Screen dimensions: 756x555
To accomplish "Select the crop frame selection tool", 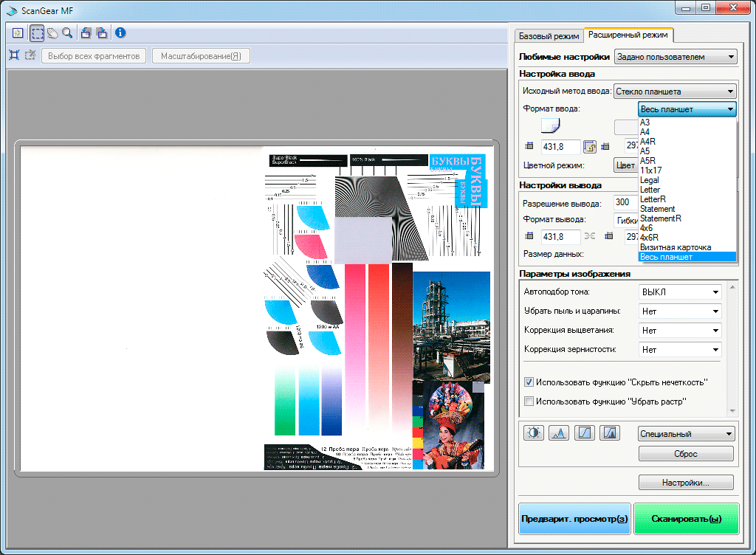I will pyautogui.click(x=37, y=32).
